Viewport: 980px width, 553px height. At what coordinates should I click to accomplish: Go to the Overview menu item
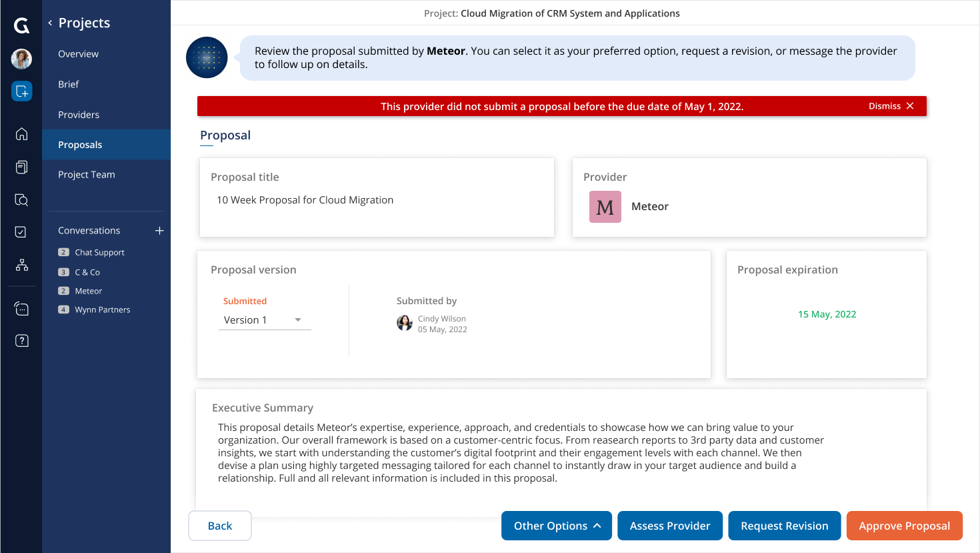tap(78, 54)
